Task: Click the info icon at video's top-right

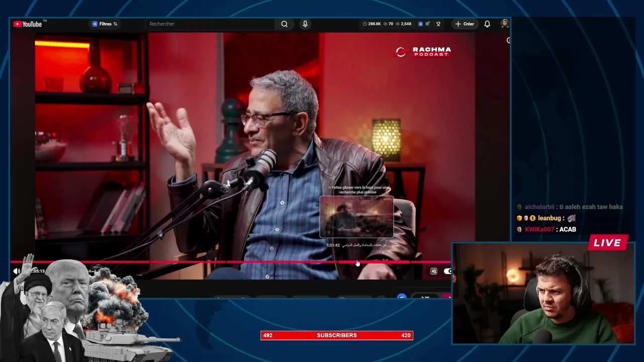Action: click(508, 40)
